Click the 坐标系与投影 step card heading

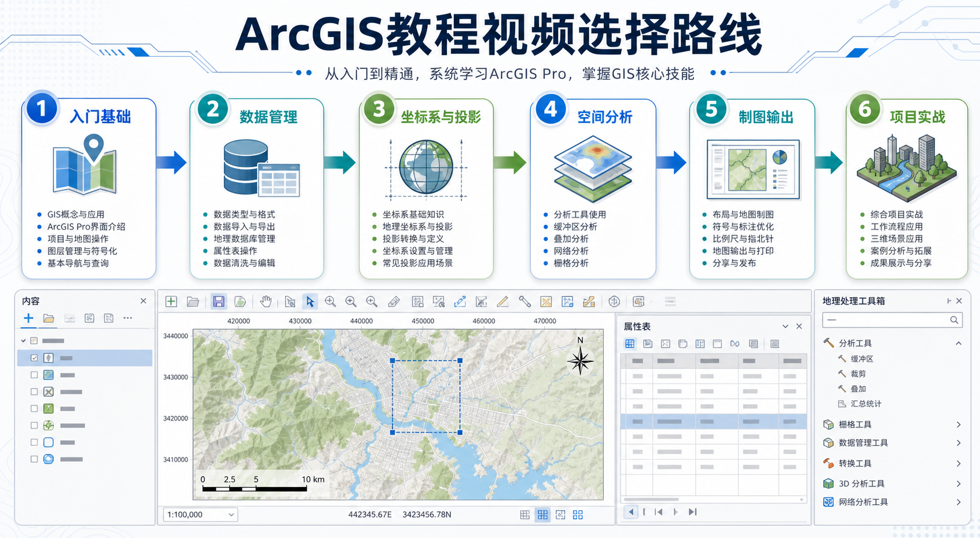[x=441, y=117]
